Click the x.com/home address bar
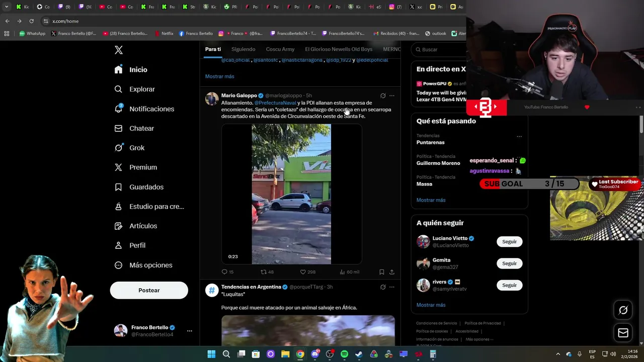Viewport: 644px width, 362px height. coord(252,21)
